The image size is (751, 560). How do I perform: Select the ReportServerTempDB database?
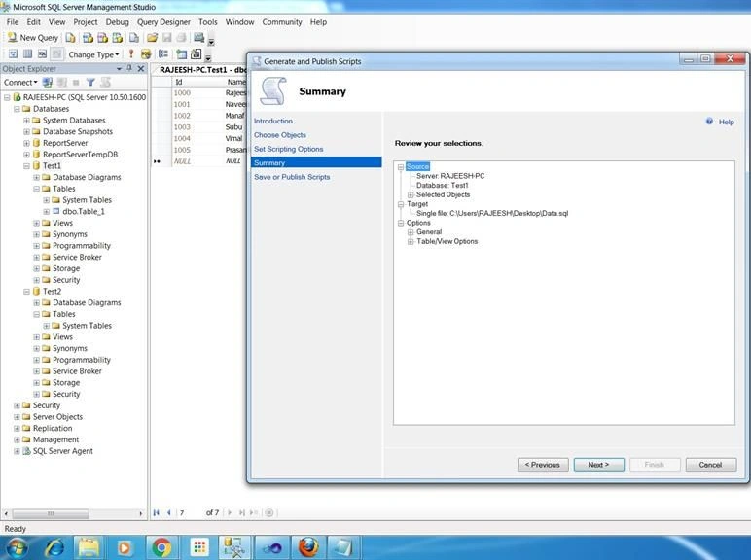(80, 155)
